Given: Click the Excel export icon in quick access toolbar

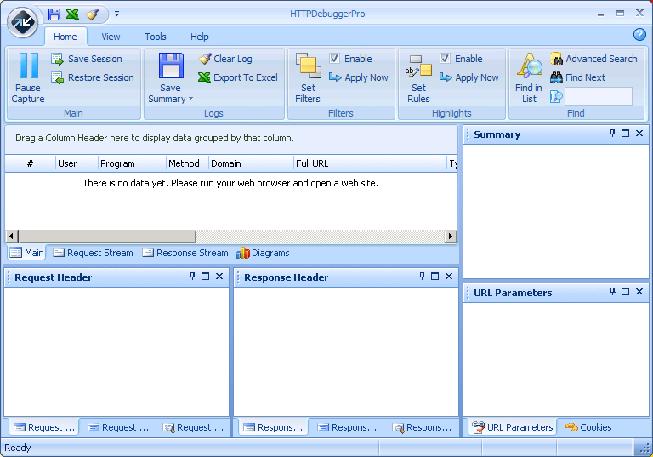Looking at the screenshot, I should pyautogui.click(x=72, y=15).
